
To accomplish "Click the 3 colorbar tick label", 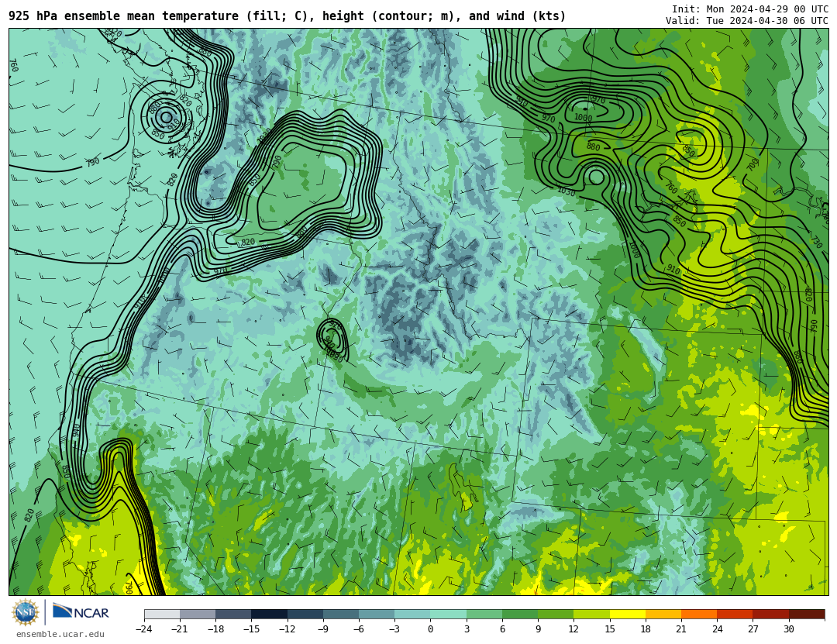I will [x=467, y=629].
